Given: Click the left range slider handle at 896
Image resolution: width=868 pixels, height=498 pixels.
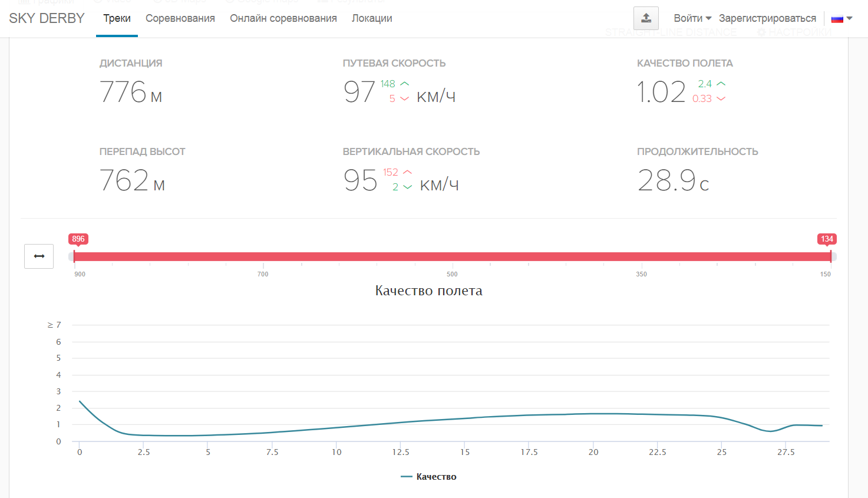Looking at the screenshot, I should click(x=74, y=256).
